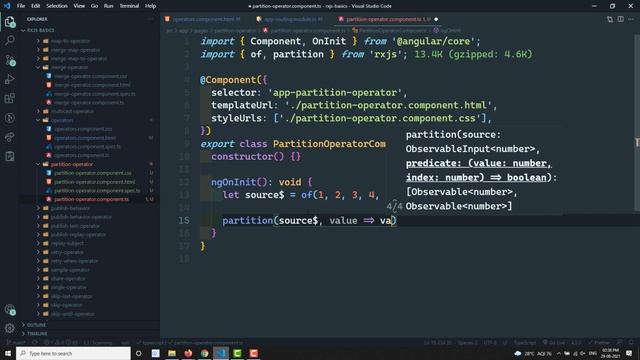
Task: Open merge-operator.component.spec.ts file
Action: click(95, 94)
